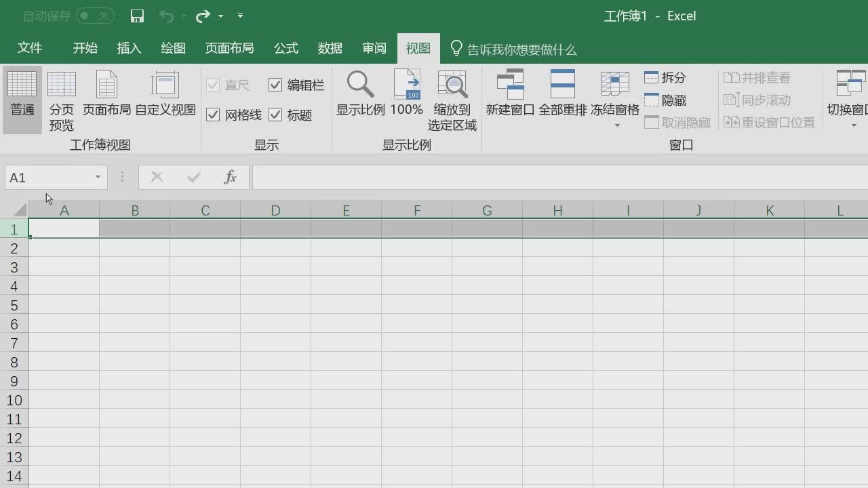The width and height of the screenshot is (868, 488).
Task: Uncheck the Gridlines (网格线) checkbox
Action: 213,115
